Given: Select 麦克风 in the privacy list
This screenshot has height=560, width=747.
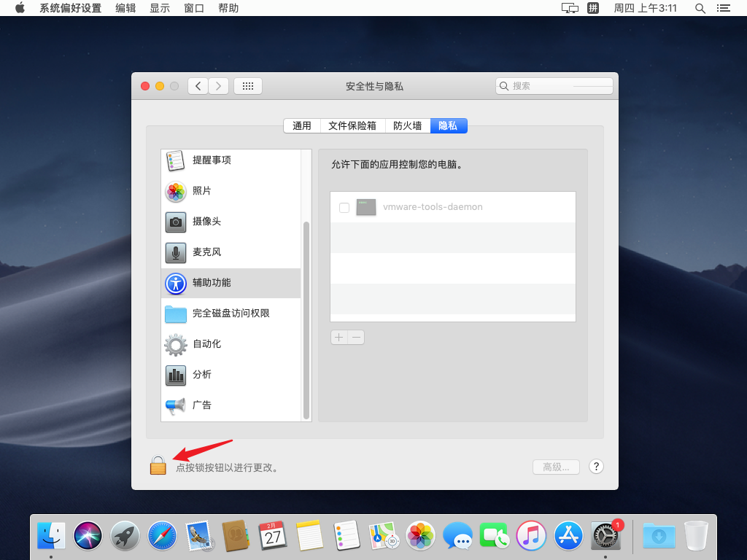Looking at the screenshot, I should tap(231, 252).
